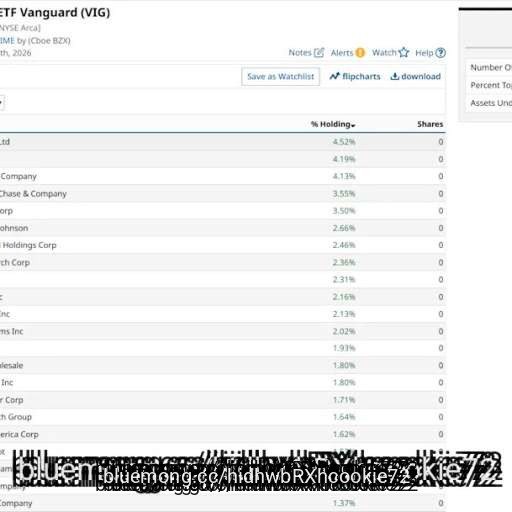Viewport: 512px width, 512px height.
Task: Click the flipcharts chart icon
Action: pos(334,76)
